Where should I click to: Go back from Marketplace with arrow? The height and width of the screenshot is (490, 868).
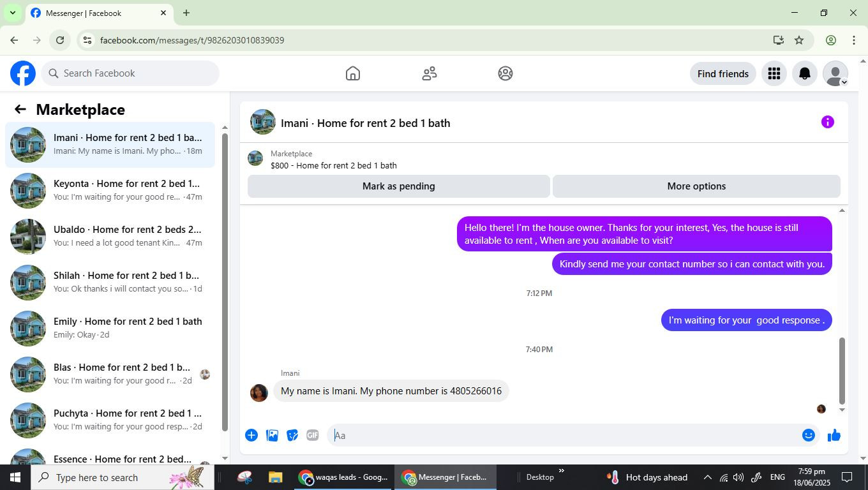click(20, 110)
